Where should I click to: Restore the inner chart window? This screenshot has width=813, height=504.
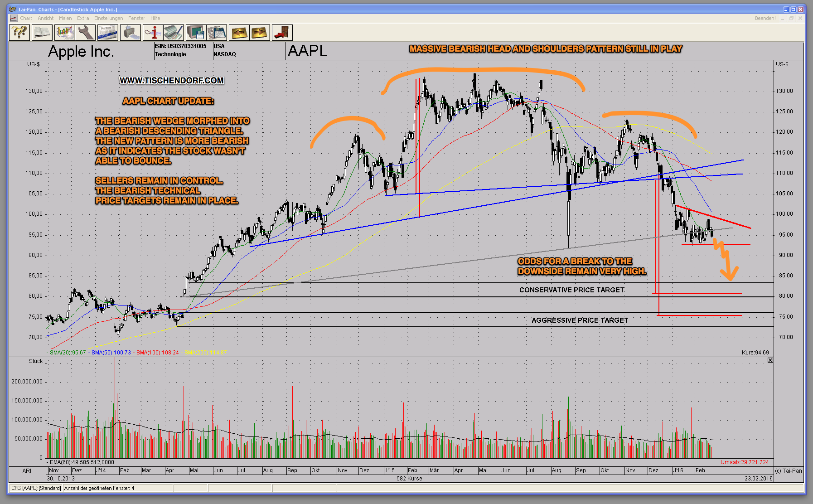click(x=792, y=18)
